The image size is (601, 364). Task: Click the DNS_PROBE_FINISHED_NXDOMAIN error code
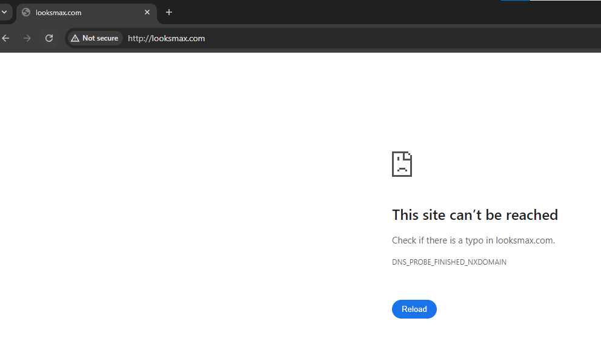coord(449,262)
